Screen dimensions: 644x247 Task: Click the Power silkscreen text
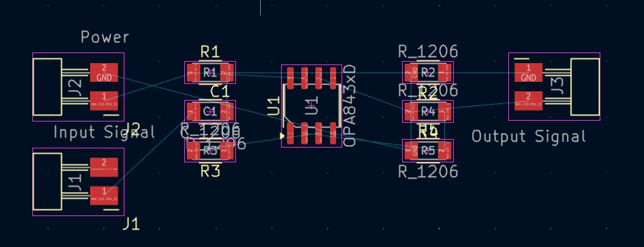click(105, 37)
